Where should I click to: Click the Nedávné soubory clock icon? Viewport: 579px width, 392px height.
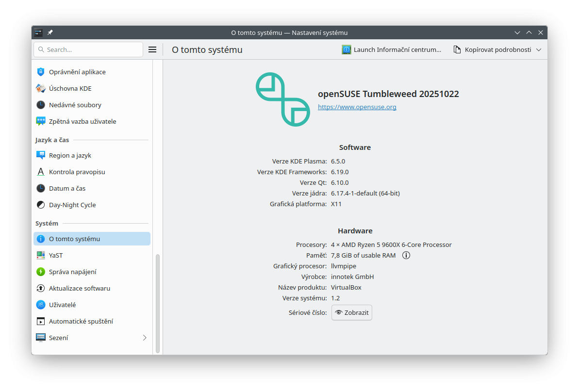[41, 105]
